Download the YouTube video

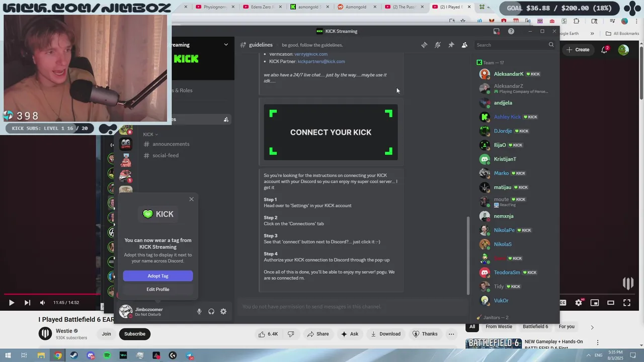(386, 334)
